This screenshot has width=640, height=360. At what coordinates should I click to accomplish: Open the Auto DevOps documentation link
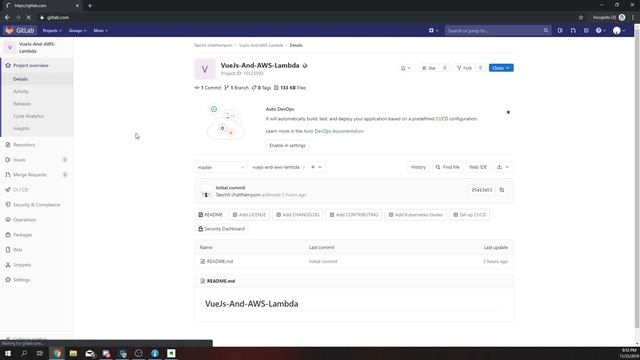pos(333,131)
